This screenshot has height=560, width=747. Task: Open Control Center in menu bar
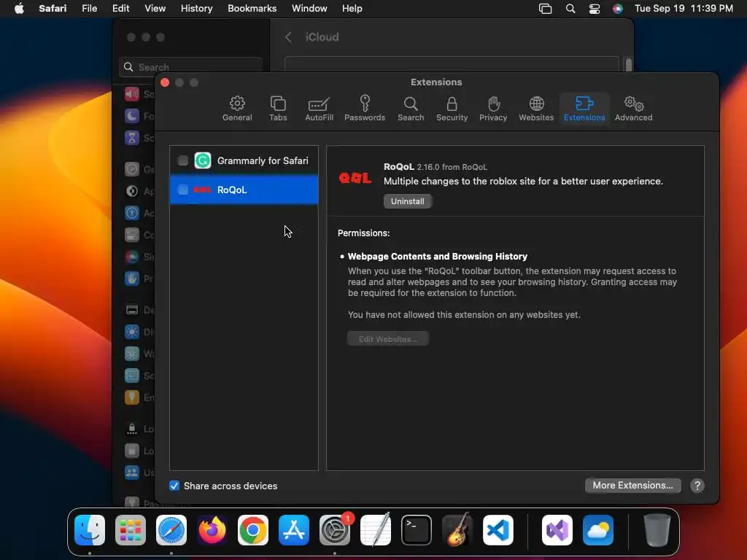coord(594,9)
